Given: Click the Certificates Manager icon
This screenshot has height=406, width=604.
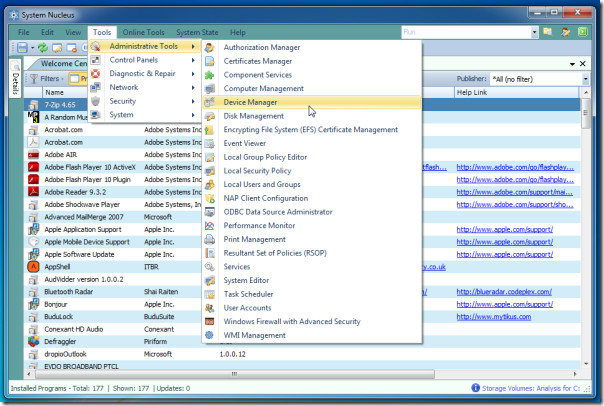Looking at the screenshot, I should pos(210,61).
